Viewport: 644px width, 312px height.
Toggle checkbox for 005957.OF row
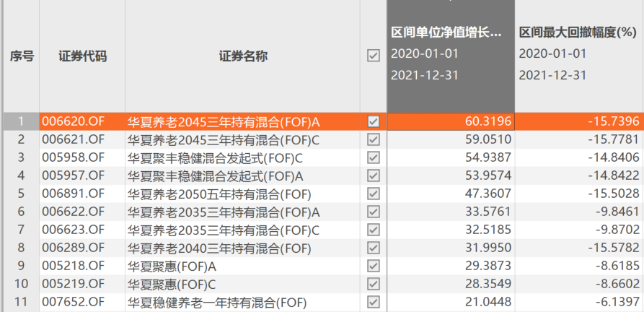coord(374,175)
